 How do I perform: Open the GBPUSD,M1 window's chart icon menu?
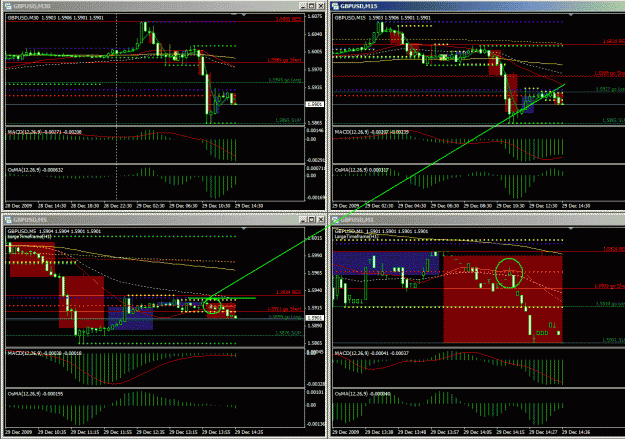tap(335, 220)
